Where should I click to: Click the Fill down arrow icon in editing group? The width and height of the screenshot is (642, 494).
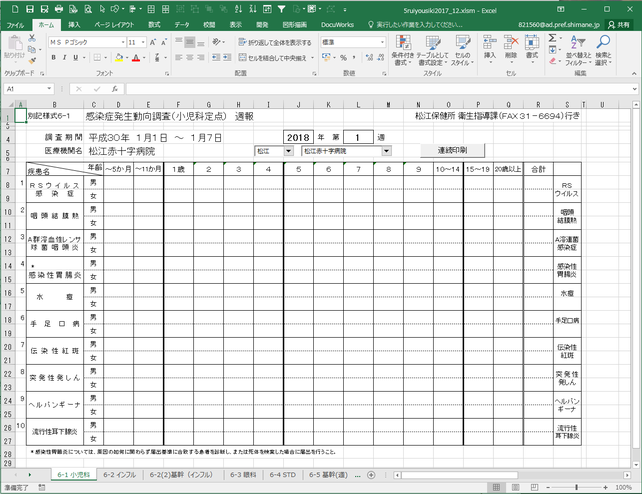coord(552,50)
